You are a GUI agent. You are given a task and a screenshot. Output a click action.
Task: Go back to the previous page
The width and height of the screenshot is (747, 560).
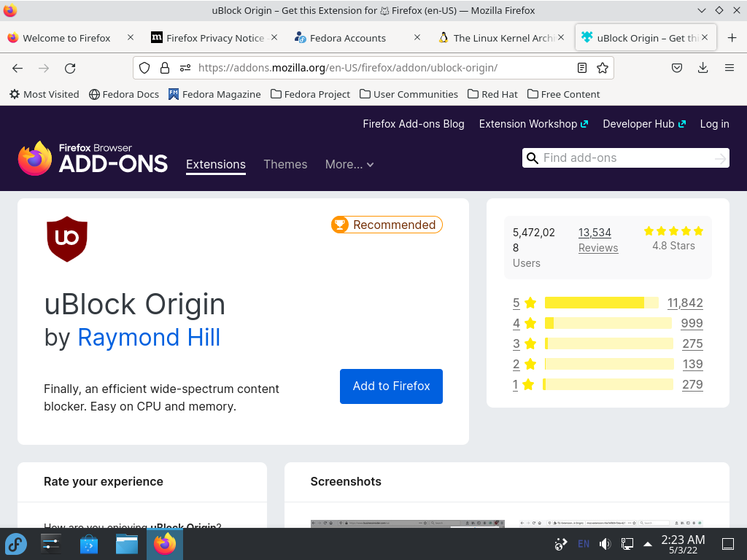click(x=18, y=68)
